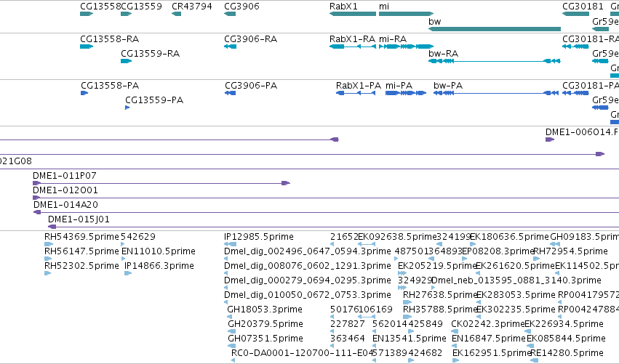Select the RabX1-PA coding feature
Image resolution: width=619 pixels, height=364 pixels.
coord(356,93)
